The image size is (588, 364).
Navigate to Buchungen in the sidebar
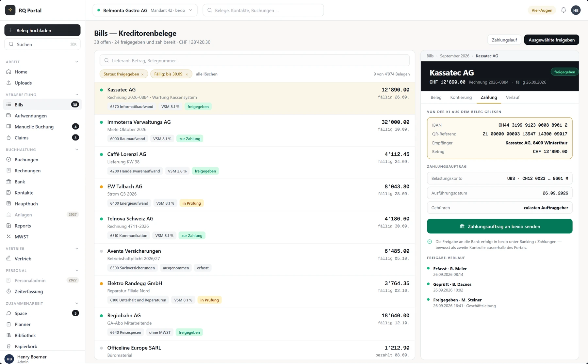click(x=42, y=160)
